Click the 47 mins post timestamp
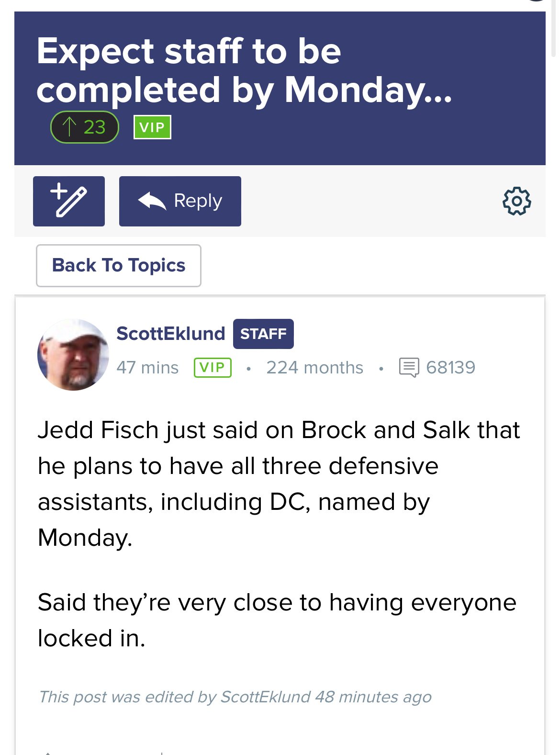This screenshot has width=560, height=755. (147, 368)
